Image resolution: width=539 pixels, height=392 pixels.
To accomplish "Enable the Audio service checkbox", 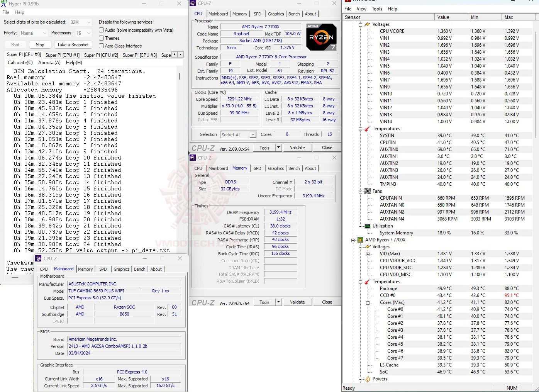I will (x=102, y=30).
